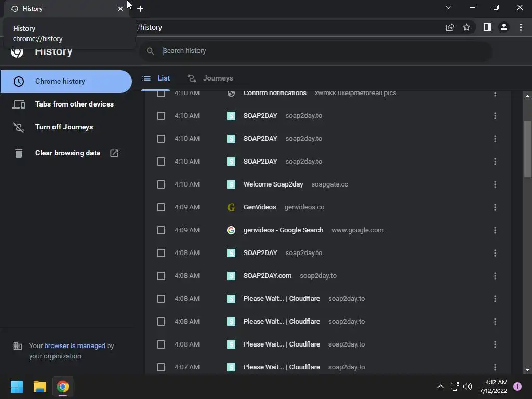
Task: Check the box for Confirm notifications entry
Action: click(x=161, y=94)
